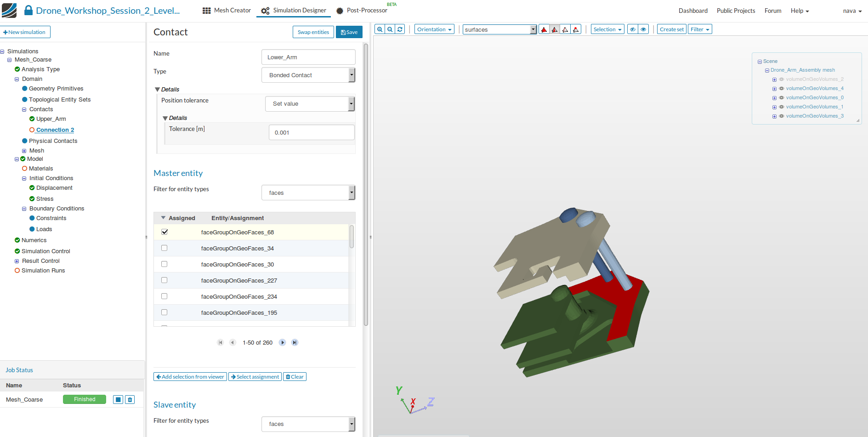Reset the 3D viewer view
This screenshot has width=868, height=437.
point(400,29)
